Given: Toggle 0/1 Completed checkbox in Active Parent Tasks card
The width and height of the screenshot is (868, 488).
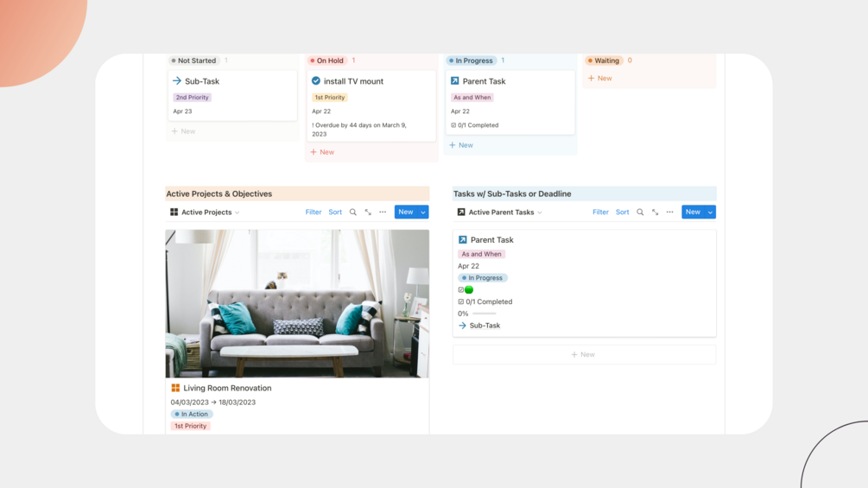Looking at the screenshot, I should (461, 301).
